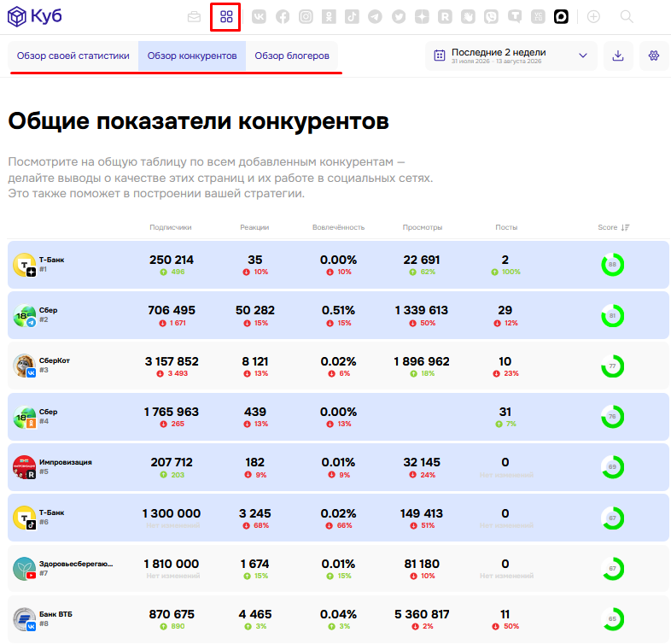The image size is (671, 644).
Task: Click engagement value 0.04%
Action: (x=339, y=614)
